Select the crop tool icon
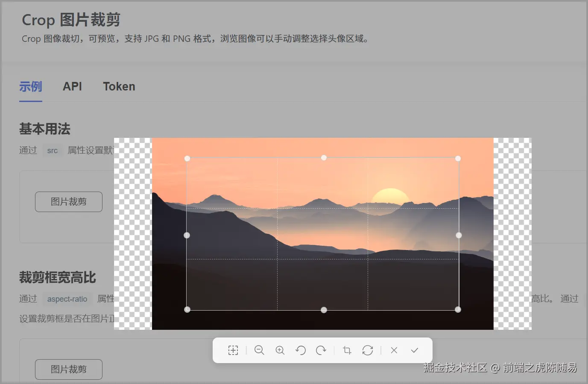The height and width of the screenshot is (384, 588). (x=347, y=350)
